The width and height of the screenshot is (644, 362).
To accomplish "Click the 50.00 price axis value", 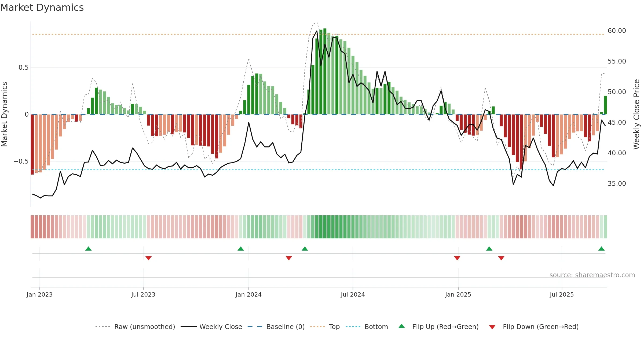I will (x=617, y=92).
